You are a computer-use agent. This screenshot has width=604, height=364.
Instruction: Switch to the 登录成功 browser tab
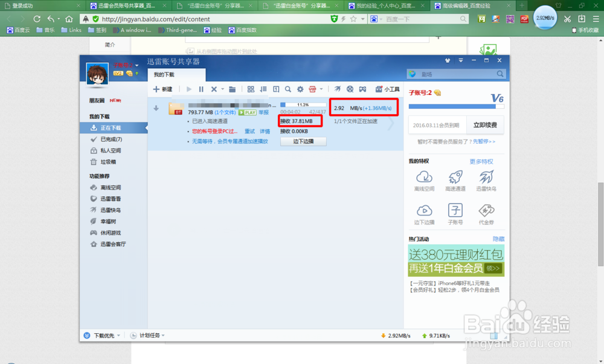tap(42, 6)
